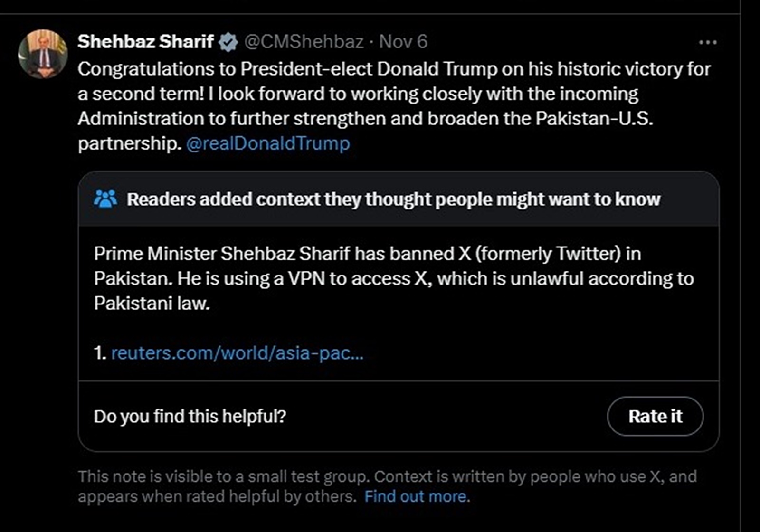Open the @CMShehbaz profile handle
Image resolution: width=760 pixels, height=532 pixels.
[305, 42]
